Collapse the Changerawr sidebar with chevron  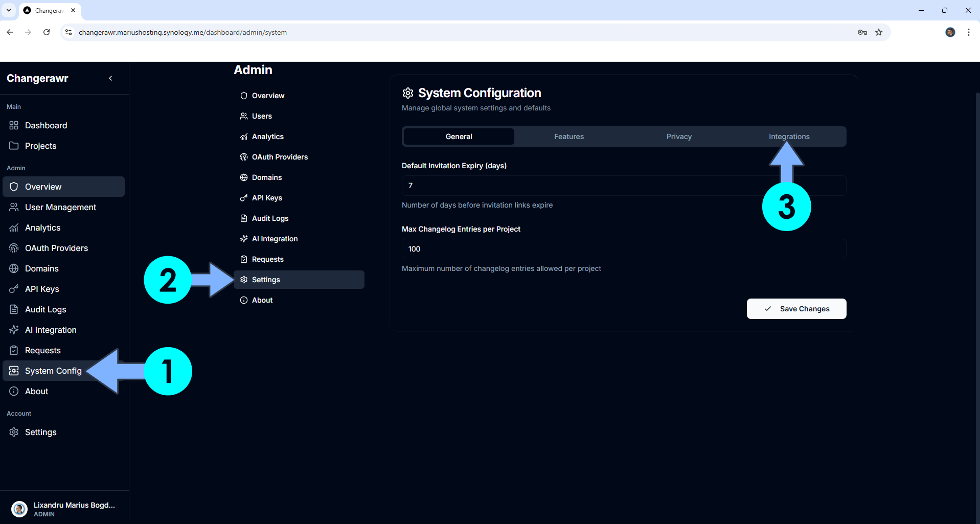click(x=110, y=78)
